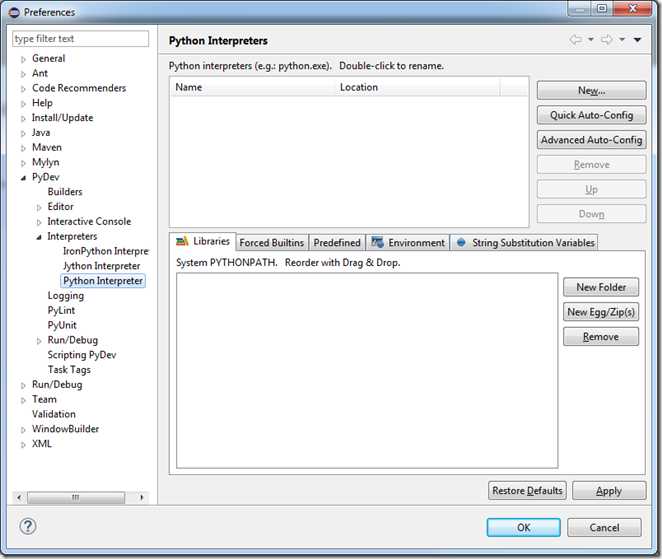Screen dimensions: 662x559
Task: Expand the Interactive Console node
Action: coord(39,222)
